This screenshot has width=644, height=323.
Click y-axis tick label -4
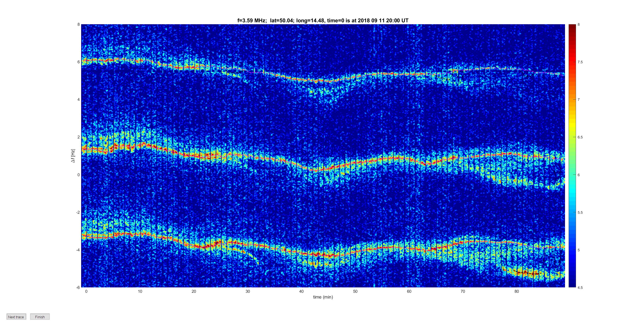click(78, 250)
